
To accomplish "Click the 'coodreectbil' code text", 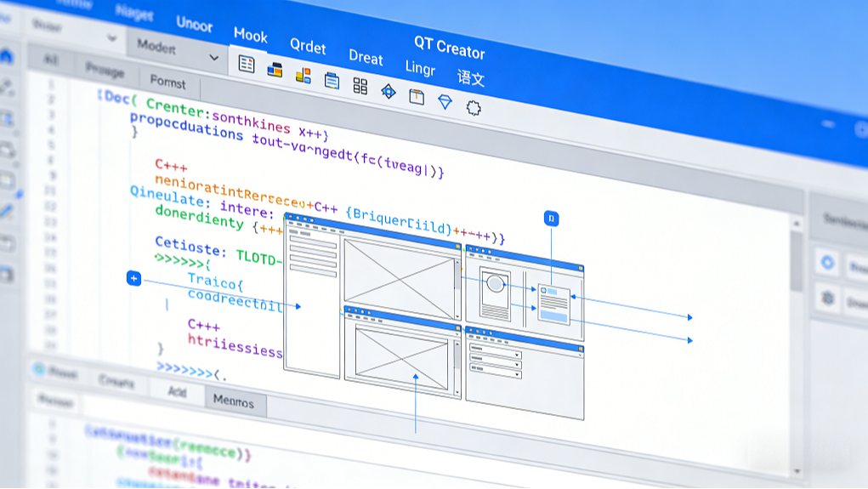I will pyautogui.click(x=235, y=300).
